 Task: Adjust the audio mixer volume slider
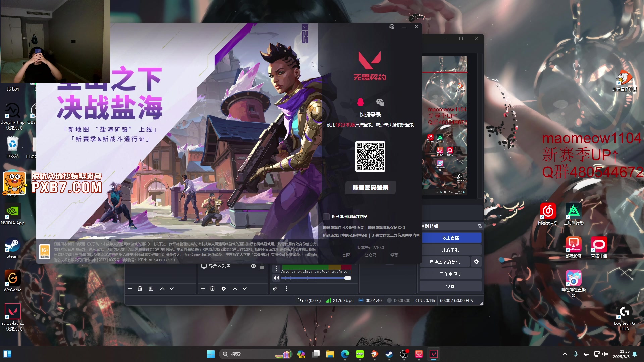tap(316, 278)
